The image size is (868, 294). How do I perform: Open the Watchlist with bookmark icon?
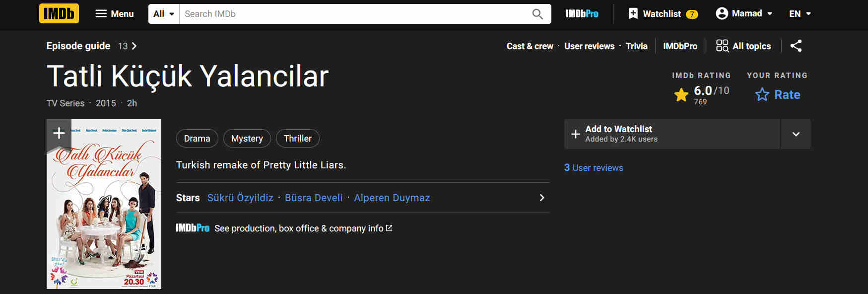pos(663,13)
